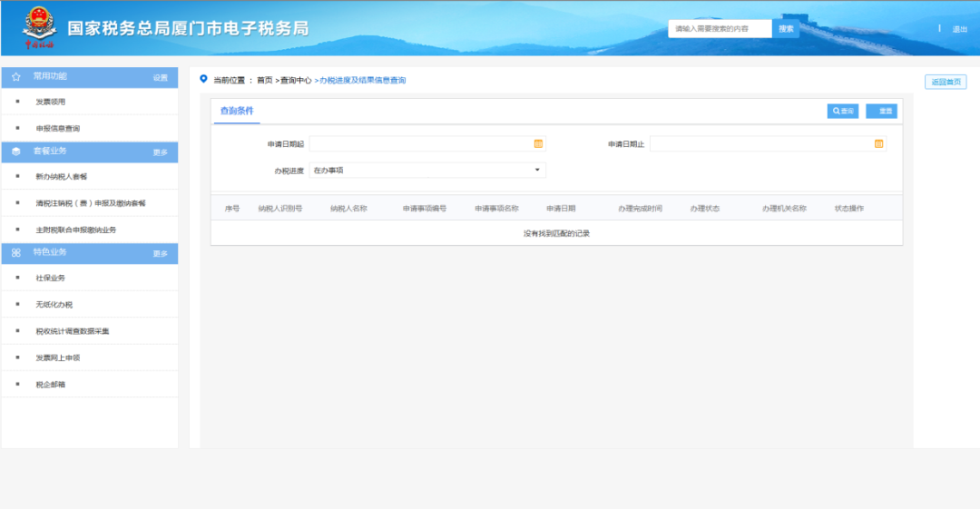Click the 查询 button with magnifier icon

842,112
